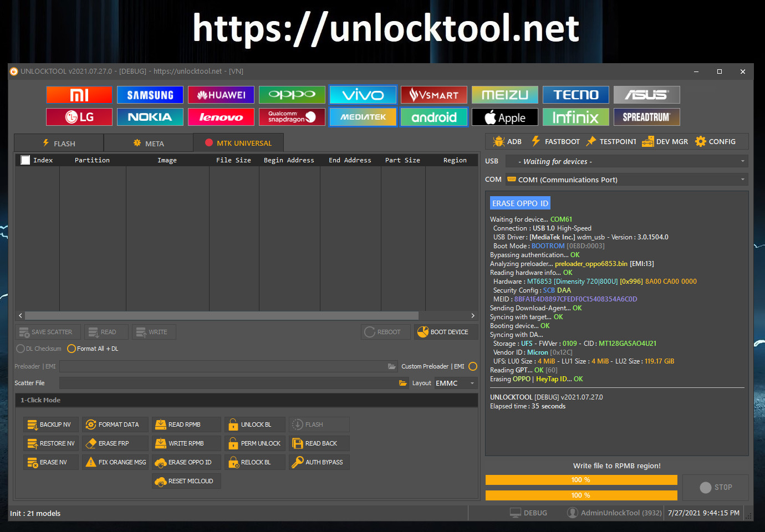Open the Layout EMMC dropdown

click(455, 383)
